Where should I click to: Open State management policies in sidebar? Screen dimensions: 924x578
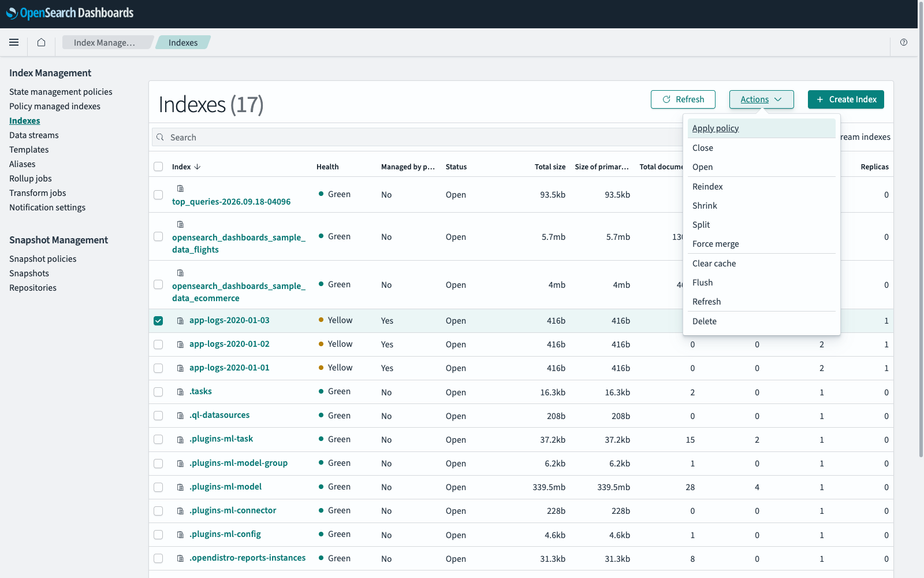tap(61, 92)
